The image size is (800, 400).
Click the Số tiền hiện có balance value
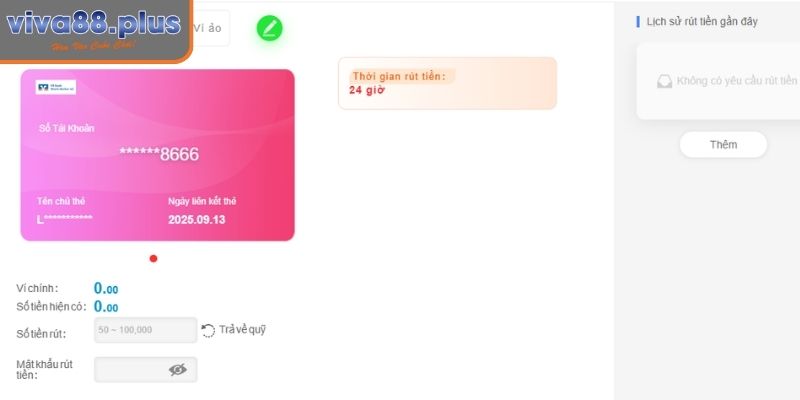tap(106, 307)
